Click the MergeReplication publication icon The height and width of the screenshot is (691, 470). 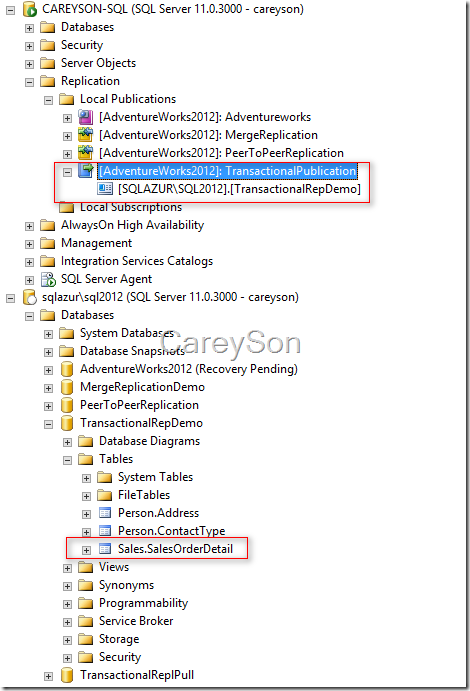click(x=85, y=135)
